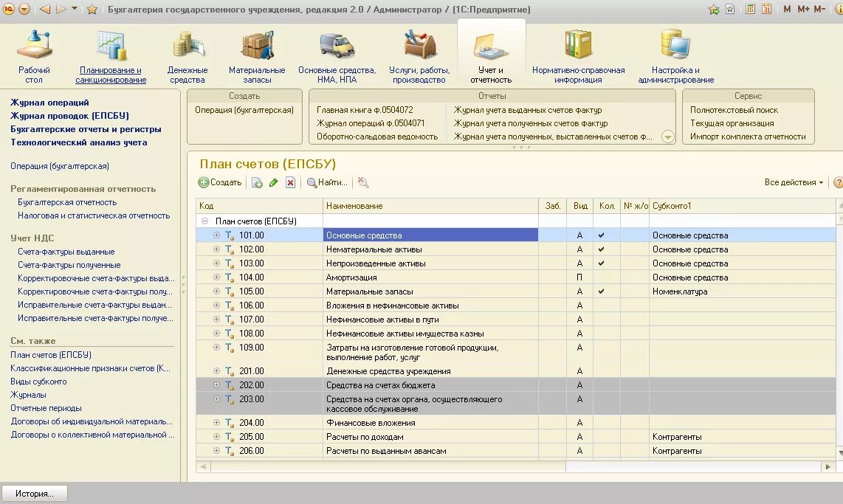Expand account 104.00 Амортизация
The image size is (843, 504).
pyautogui.click(x=216, y=277)
